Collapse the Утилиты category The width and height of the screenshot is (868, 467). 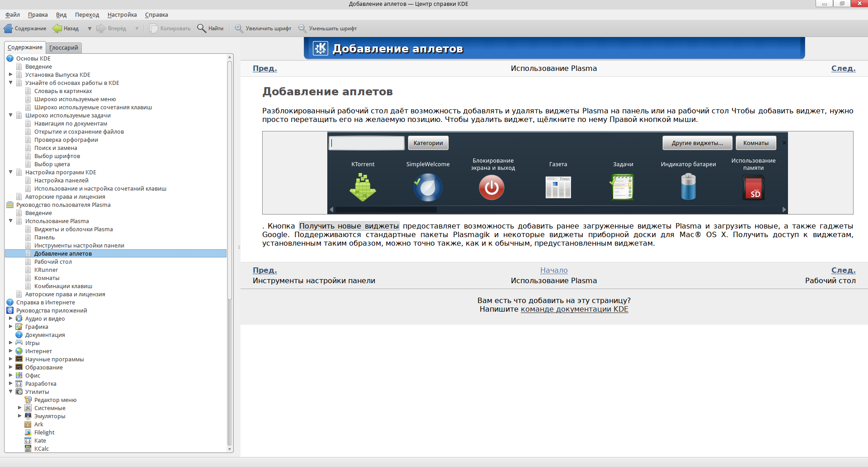pos(11,392)
